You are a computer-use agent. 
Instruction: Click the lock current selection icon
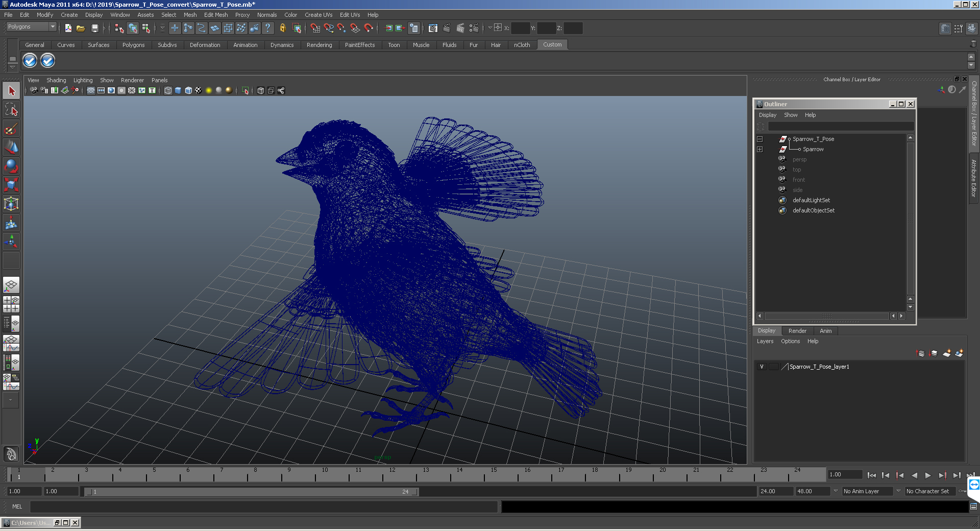tap(282, 28)
